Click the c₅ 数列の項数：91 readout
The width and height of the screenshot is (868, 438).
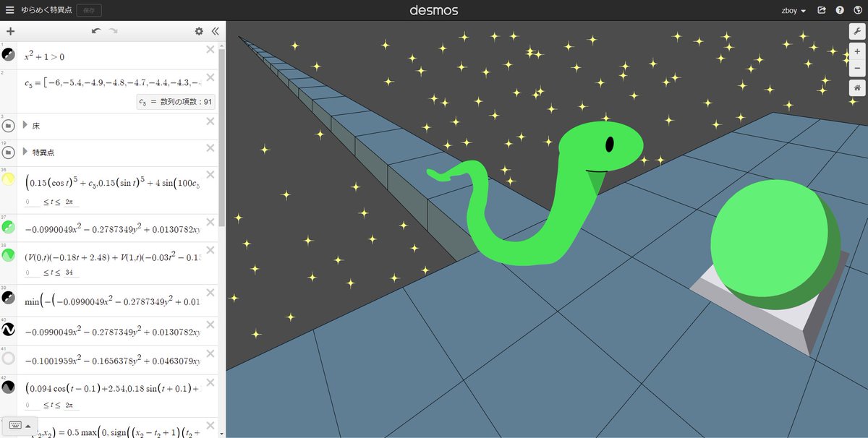[176, 102]
